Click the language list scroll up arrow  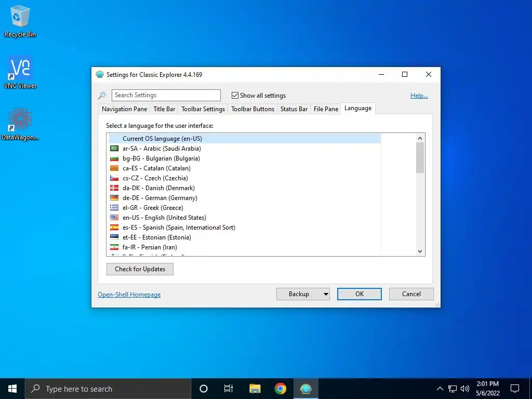(x=420, y=138)
